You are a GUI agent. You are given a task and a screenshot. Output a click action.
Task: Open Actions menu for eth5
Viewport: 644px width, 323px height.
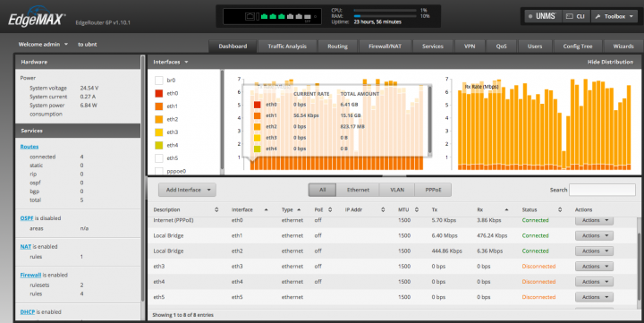pos(594,297)
